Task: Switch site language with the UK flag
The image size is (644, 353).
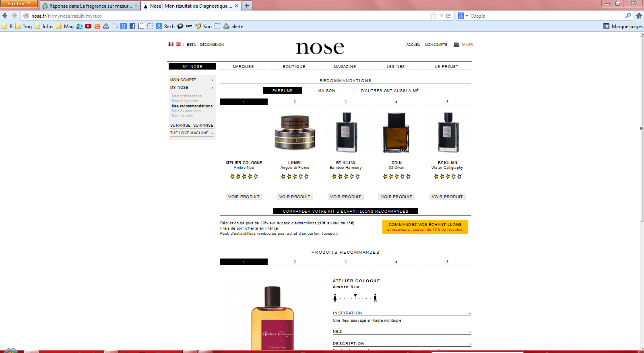Action: pos(178,44)
